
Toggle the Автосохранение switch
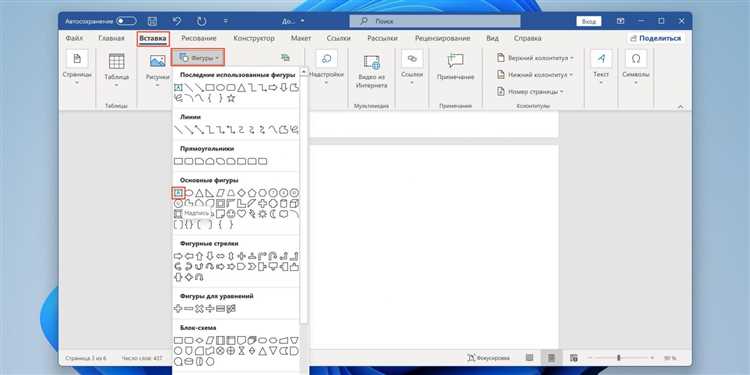126,21
